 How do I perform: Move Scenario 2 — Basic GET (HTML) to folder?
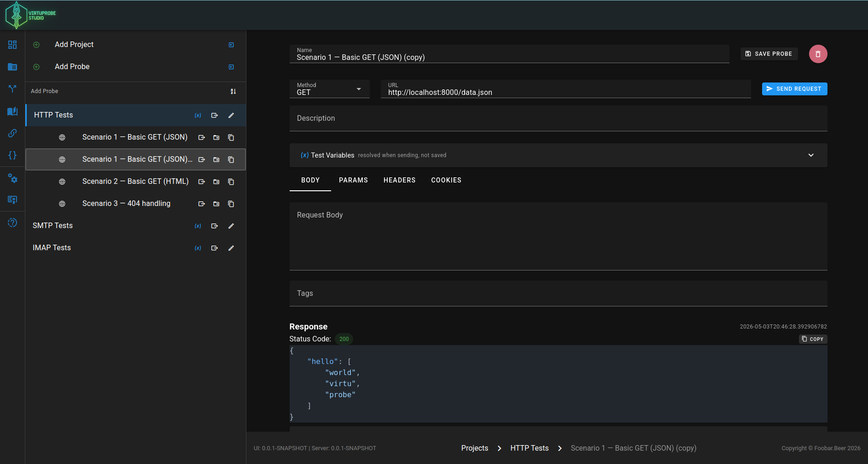tap(216, 182)
